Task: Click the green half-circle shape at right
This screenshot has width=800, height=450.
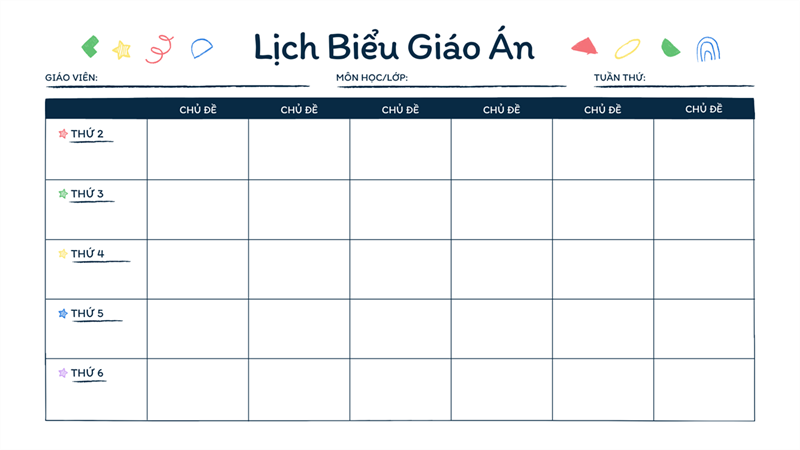Action: [670, 47]
